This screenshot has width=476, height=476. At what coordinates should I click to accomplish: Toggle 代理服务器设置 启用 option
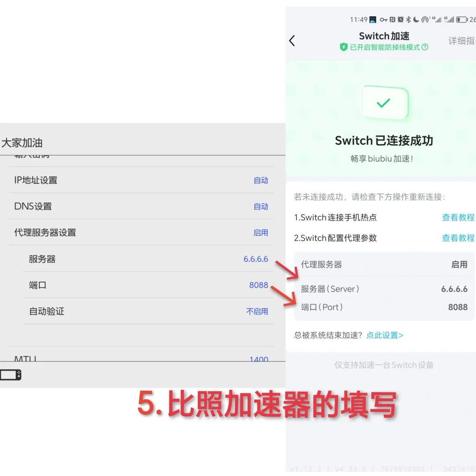point(261,233)
